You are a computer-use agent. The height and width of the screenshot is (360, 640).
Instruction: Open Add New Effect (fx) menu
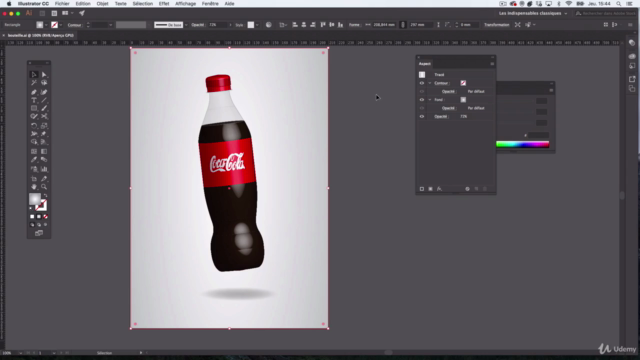[439, 189]
